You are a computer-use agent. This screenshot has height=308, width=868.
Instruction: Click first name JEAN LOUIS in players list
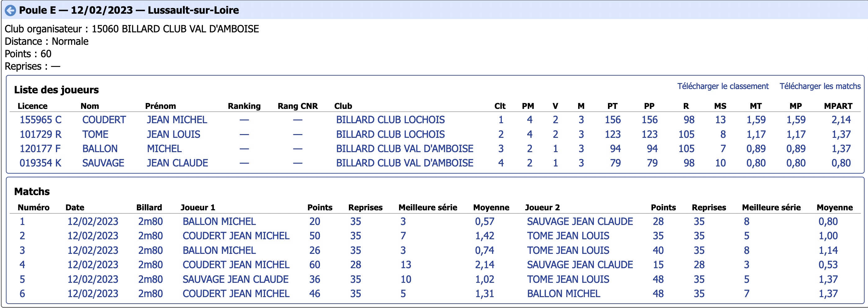174,134
